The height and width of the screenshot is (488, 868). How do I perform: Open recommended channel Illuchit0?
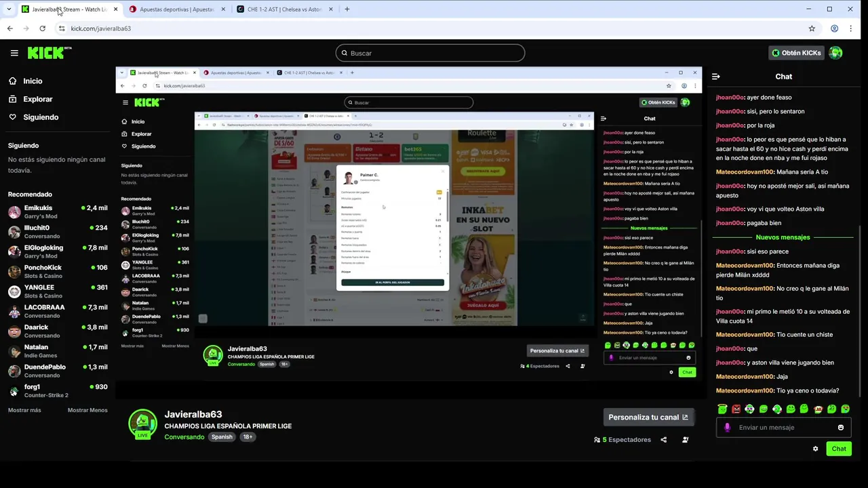coord(58,232)
